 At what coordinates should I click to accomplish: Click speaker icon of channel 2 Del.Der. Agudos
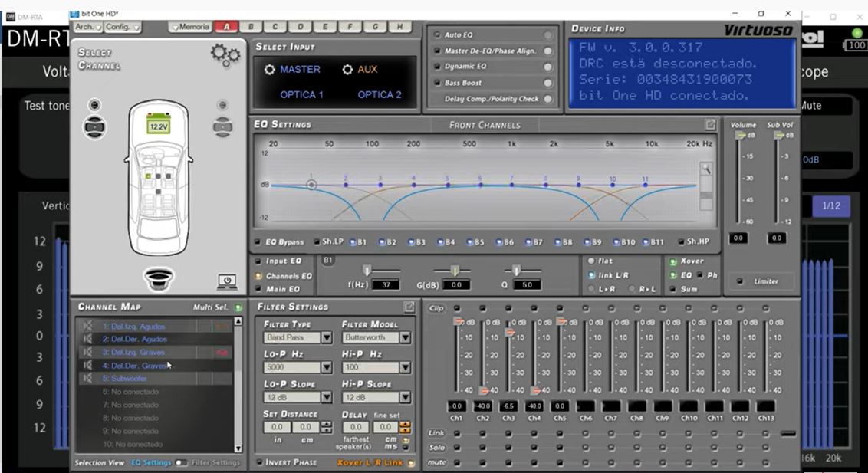[87, 339]
